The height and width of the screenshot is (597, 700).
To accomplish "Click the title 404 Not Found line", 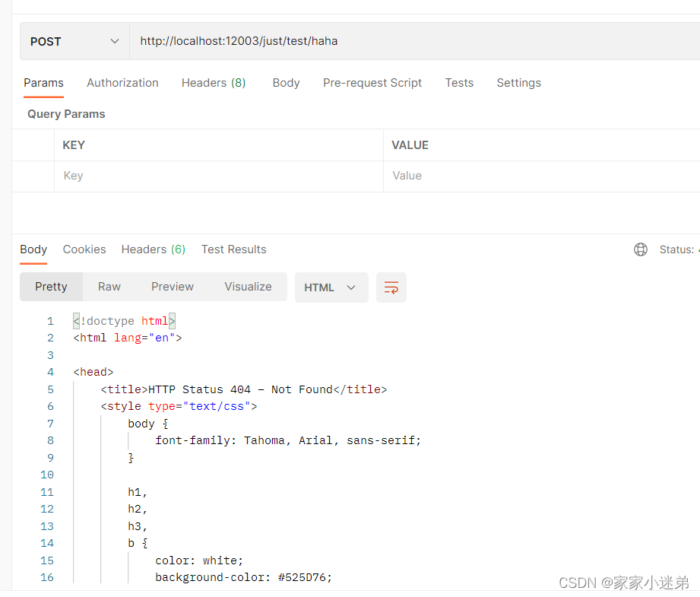I will 244,389.
